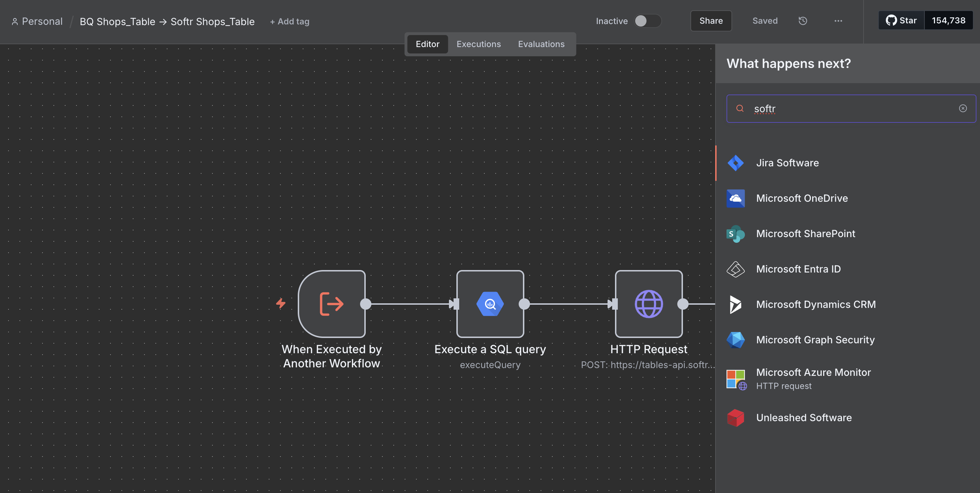980x493 pixels.
Task: Toggle the Inactive workflow switch
Action: click(x=647, y=21)
